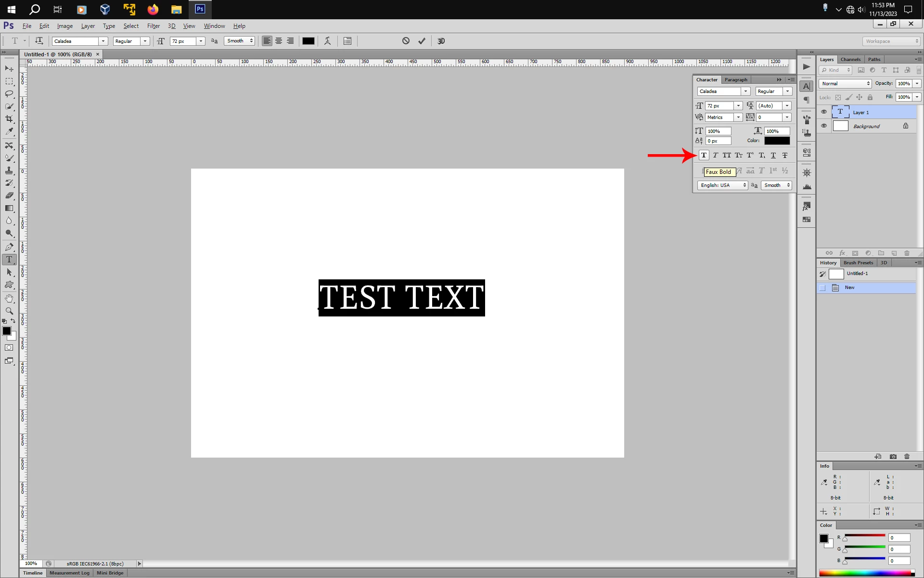Select the Lasso tool
The image size is (924, 578).
pyautogui.click(x=9, y=93)
